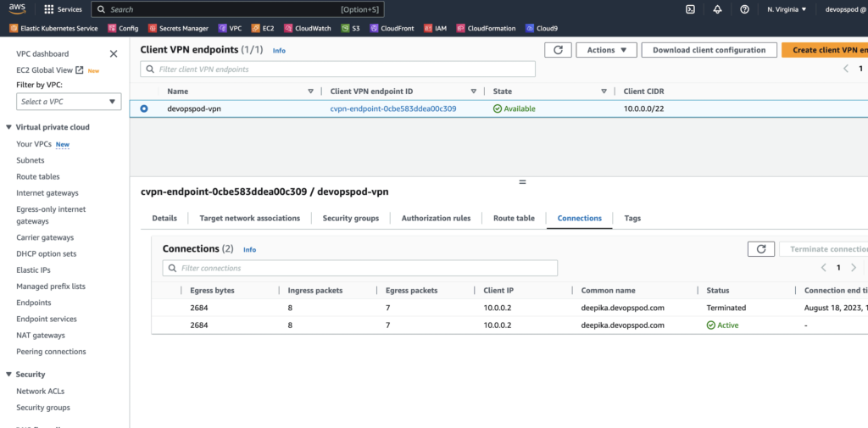Open Peering connections in sidebar
The height and width of the screenshot is (428, 868).
pyautogui.click(x=51, y=352)
